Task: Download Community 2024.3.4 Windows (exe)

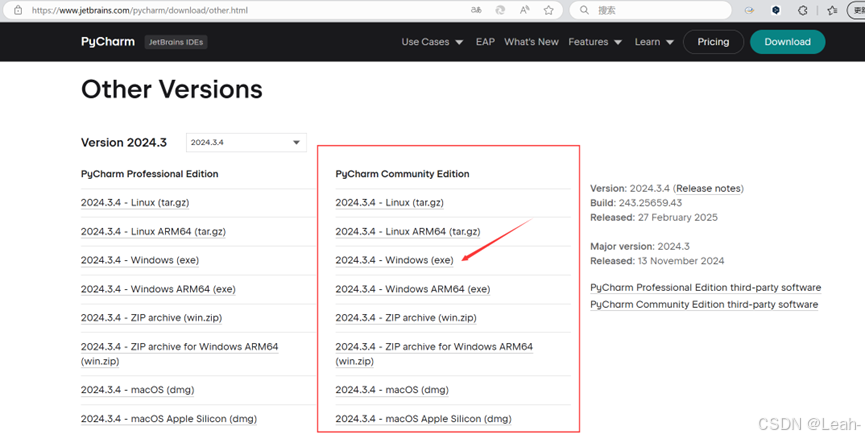Action: coord(394,260)
